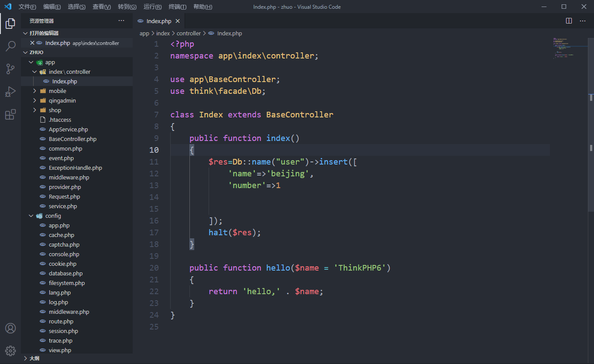Close the Index.php editor tab

(178, 21)
